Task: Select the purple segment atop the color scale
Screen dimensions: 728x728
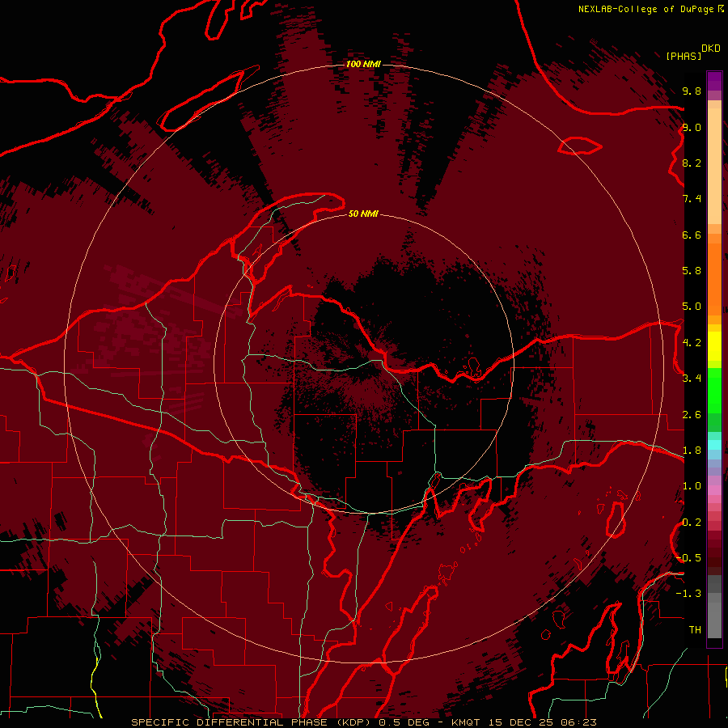Action: 714,81
